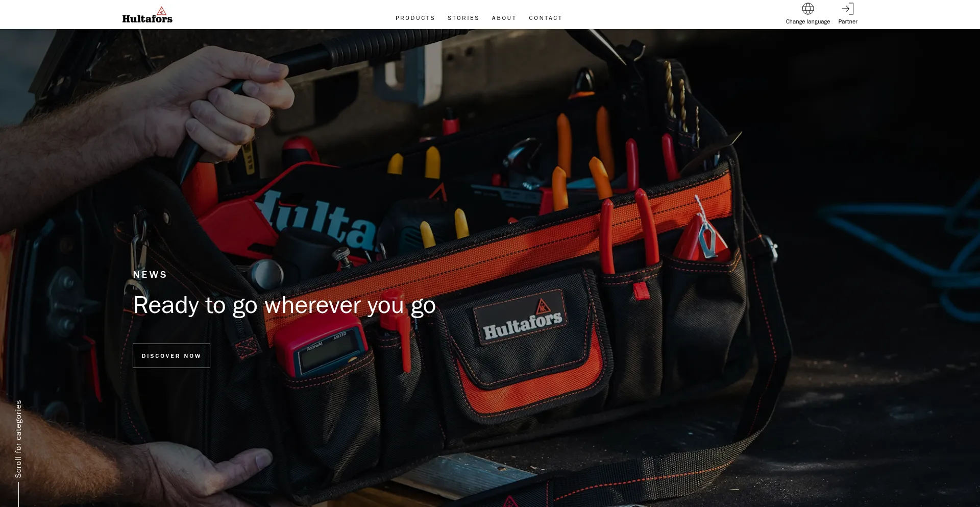
Task: Click the 'NEWS' label above the headline
Action: (x=150, y=275)
